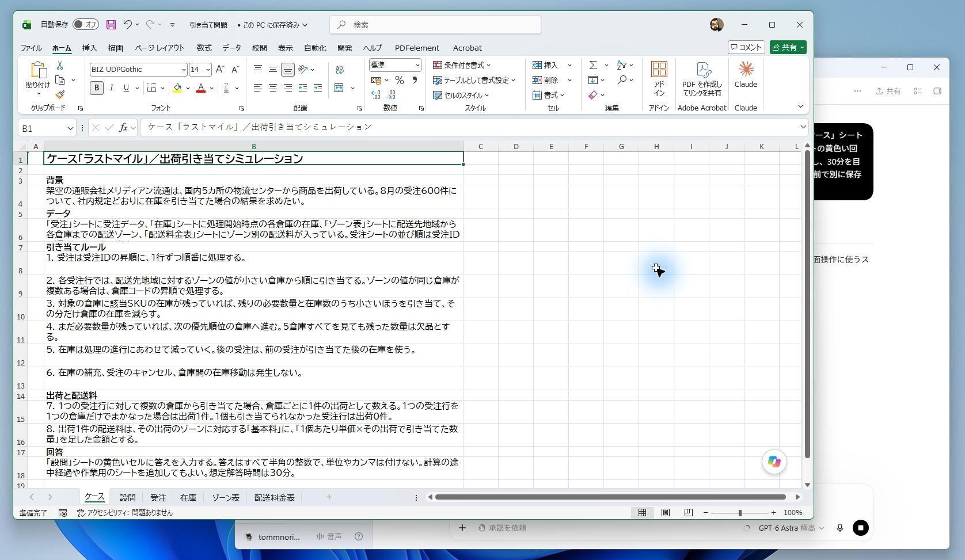Select Top Align vertical alignment
This screenshot has height=560, width=965.
[257, 70]
